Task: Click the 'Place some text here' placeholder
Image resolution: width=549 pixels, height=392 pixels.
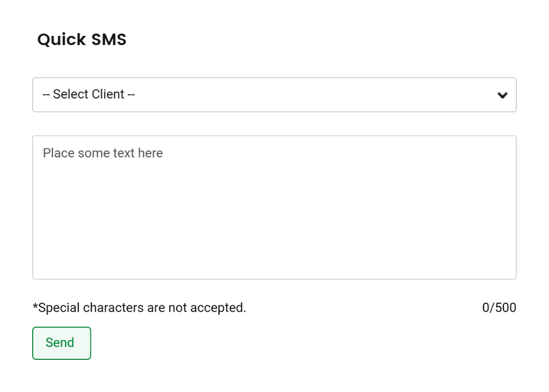Action: tap(103, 153)
